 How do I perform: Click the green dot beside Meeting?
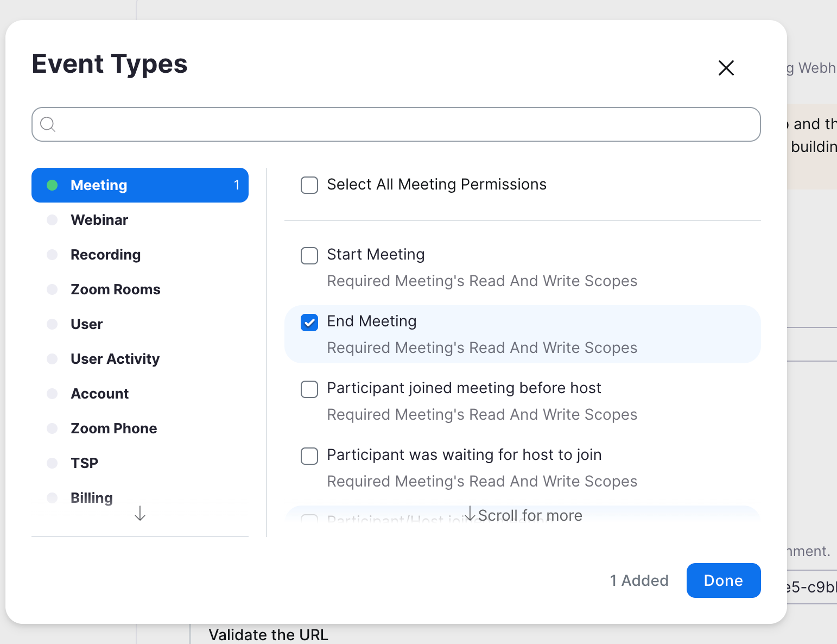(52, 185)
